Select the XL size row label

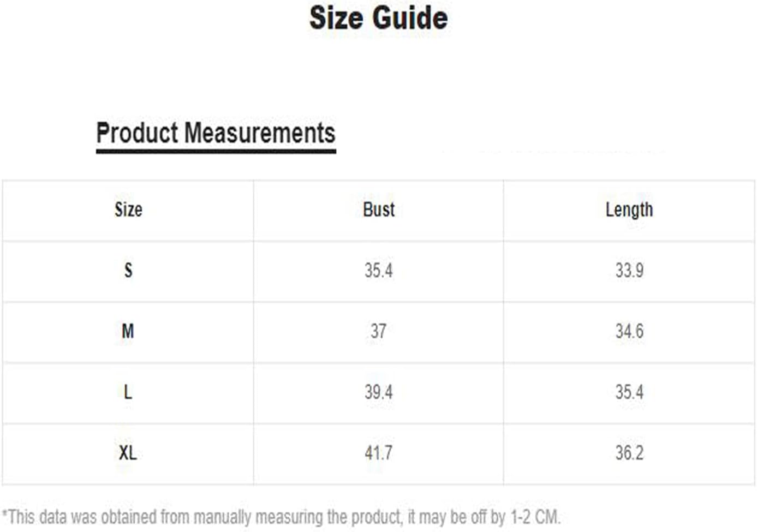pyautogui.click(x=128, y=453)
